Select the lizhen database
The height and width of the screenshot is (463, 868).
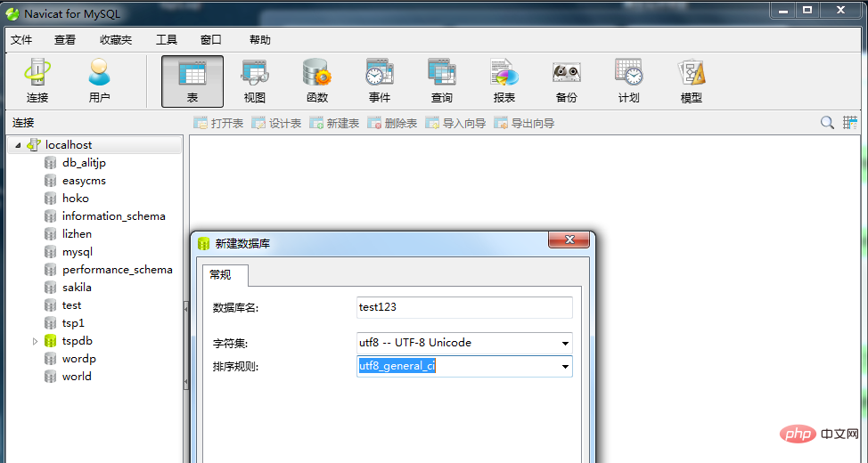pyautogui.click(x=77, y=233)
